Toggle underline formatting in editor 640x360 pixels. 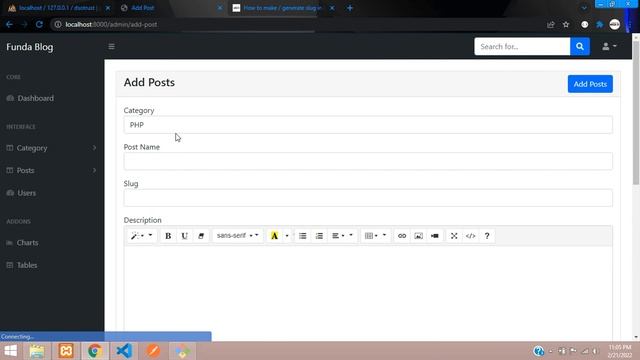pos(184,236)
